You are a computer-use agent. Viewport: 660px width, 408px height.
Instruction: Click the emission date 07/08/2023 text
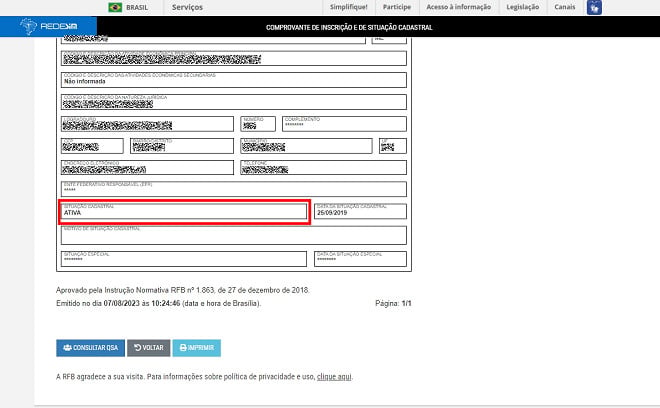click(121, 303)
